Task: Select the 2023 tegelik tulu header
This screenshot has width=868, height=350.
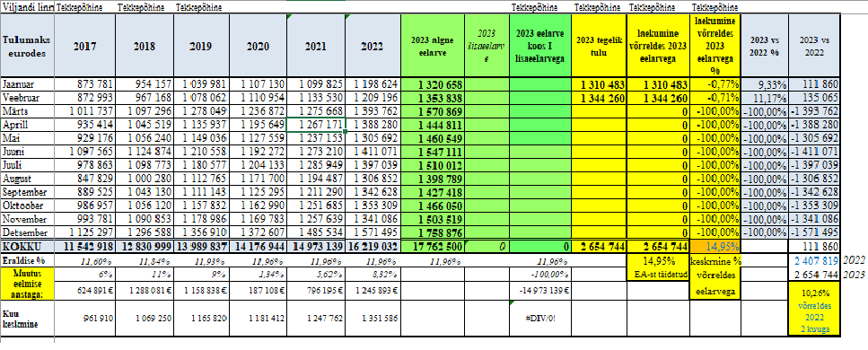Action: [600, 46]
